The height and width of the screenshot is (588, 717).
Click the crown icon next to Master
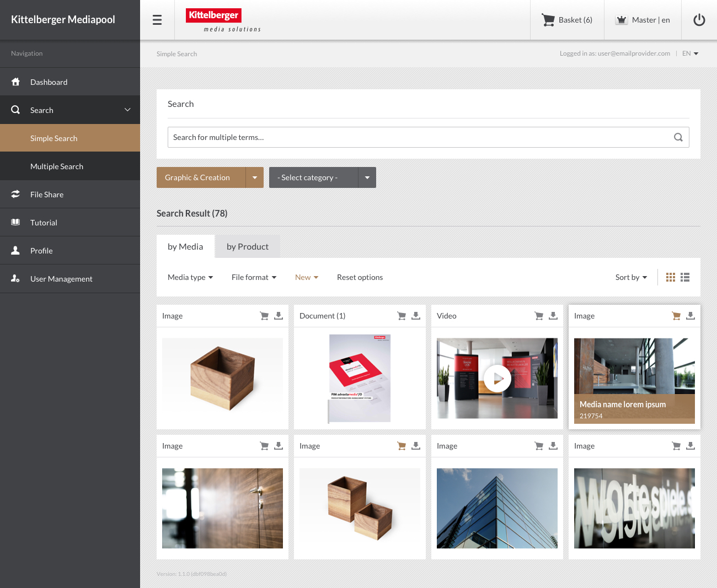pos(622,19)
